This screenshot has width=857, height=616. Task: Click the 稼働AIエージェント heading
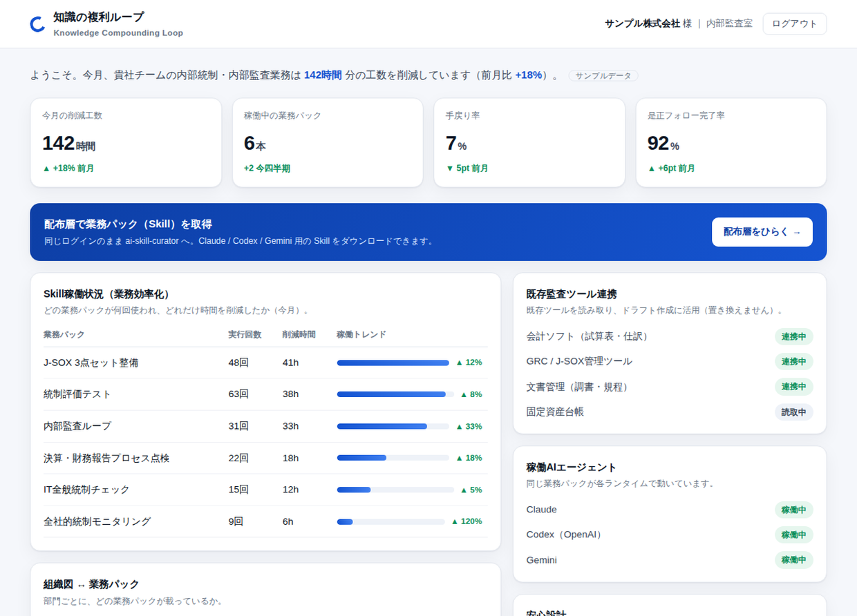pos(572,468)
